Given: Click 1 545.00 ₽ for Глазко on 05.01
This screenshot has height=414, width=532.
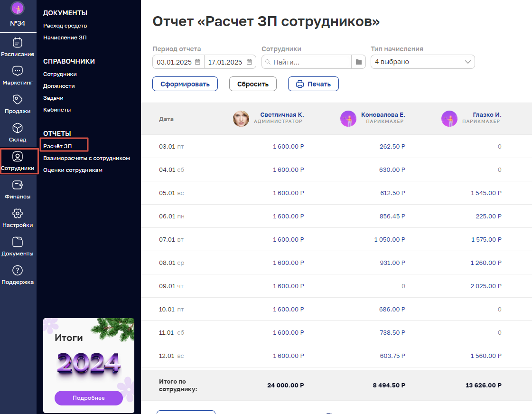Looking at the screenshot, I should [486, 193].
